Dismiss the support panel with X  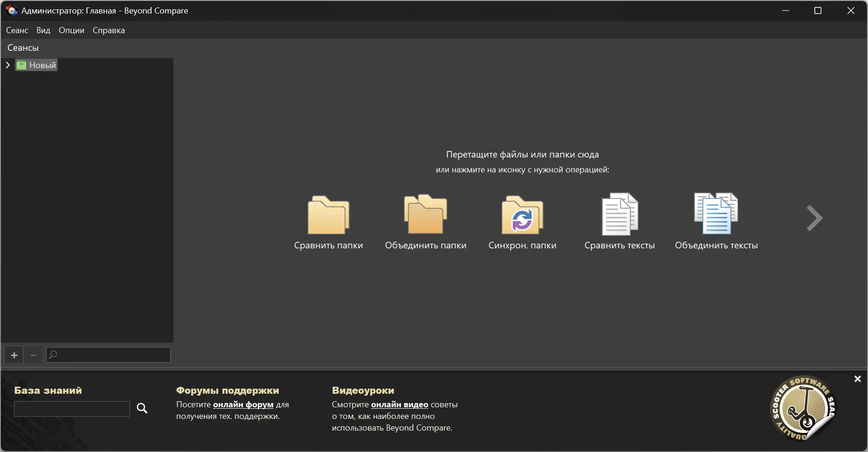(x=857, y=379)
